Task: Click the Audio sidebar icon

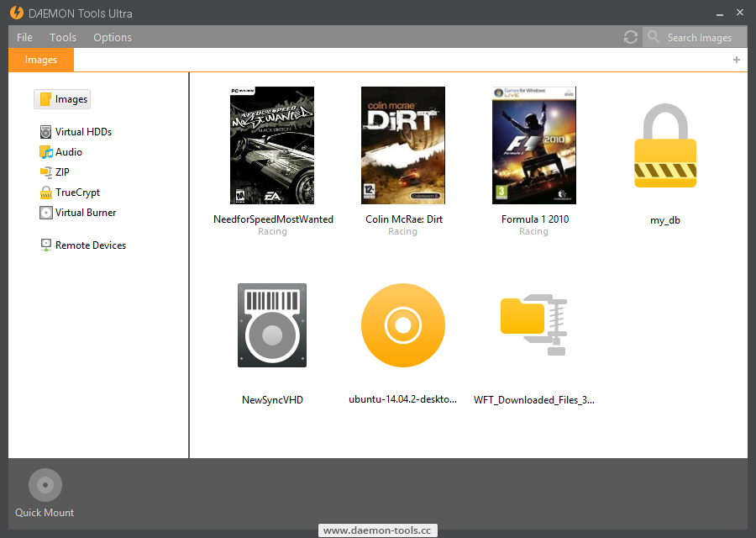Action: click(46, 152)
